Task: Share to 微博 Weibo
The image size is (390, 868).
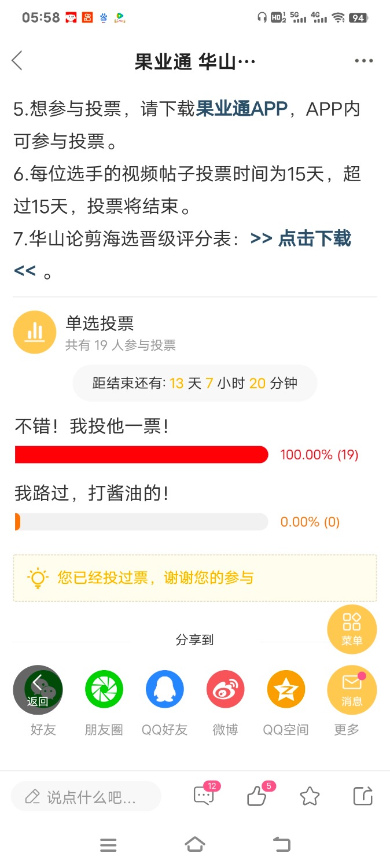Action: (226, 690)
